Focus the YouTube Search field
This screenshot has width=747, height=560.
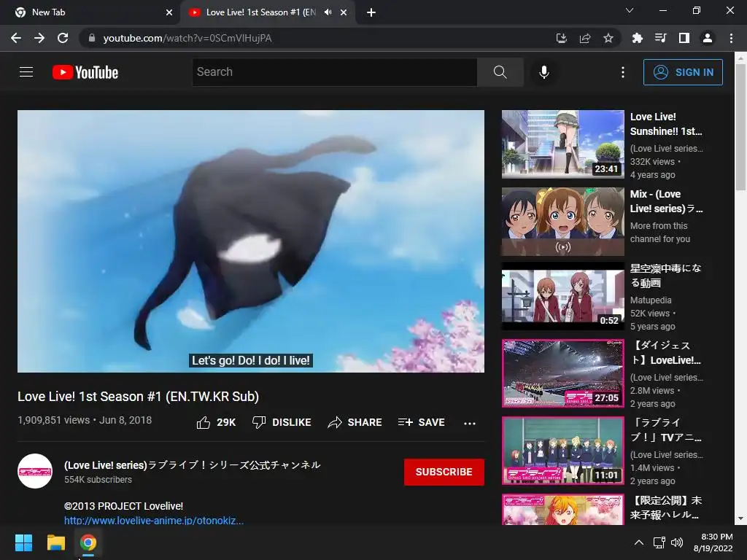[334, 72]
